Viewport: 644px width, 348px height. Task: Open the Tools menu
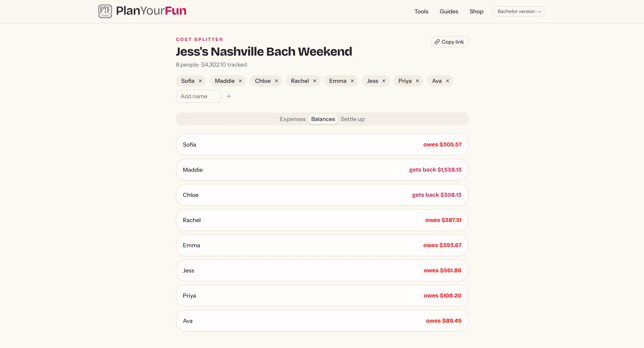pyautogui.click(x=421, y=12)
